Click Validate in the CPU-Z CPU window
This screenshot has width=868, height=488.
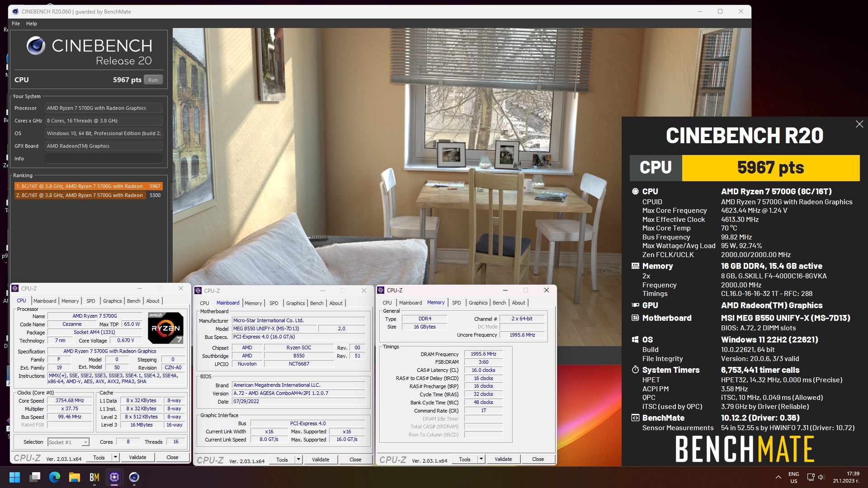point(137,457)
